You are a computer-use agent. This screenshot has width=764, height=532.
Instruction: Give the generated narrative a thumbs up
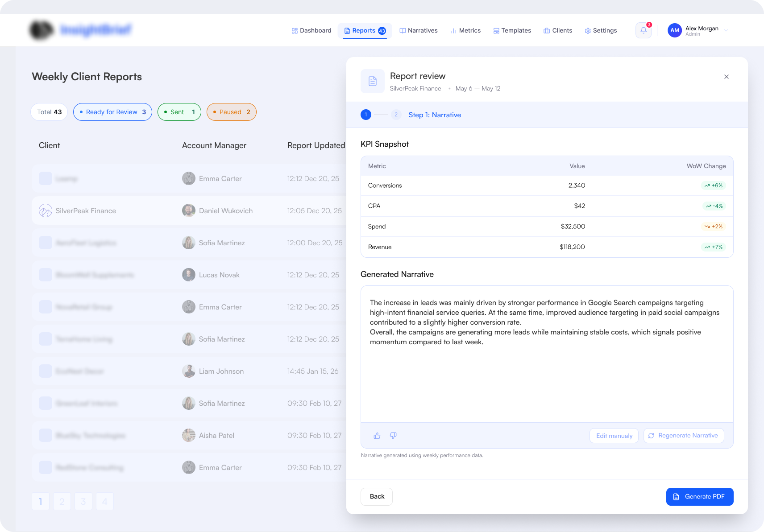pyautogui.click(x=377, y=436)
